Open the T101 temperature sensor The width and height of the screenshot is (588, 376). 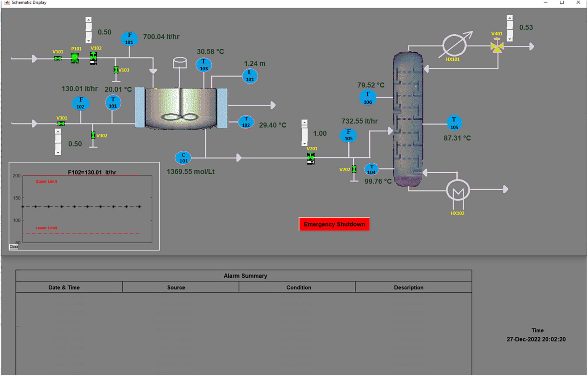coord(113,102)
